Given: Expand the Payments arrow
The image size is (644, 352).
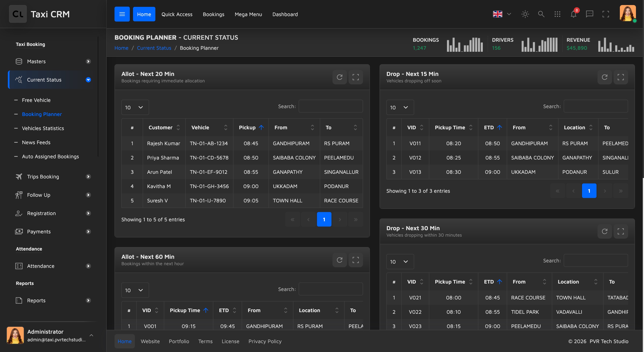Looking at the screenshot, I should click(88, 231).
